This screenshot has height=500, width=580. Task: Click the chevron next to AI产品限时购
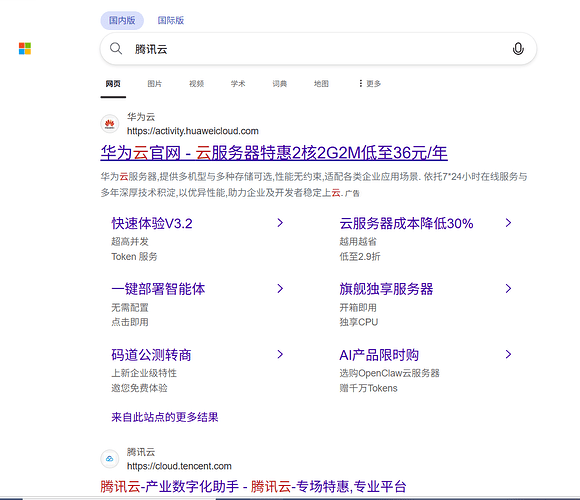pos(508,354)
